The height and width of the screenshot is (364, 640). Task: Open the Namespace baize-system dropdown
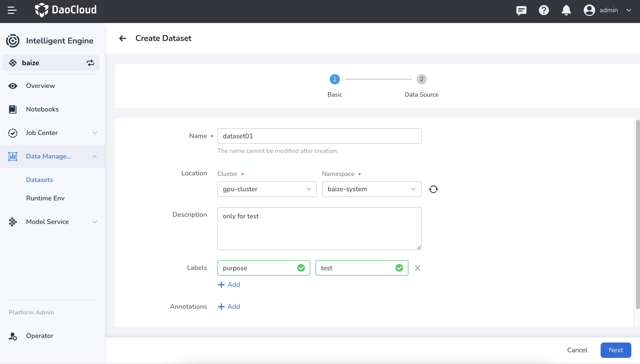371,189
